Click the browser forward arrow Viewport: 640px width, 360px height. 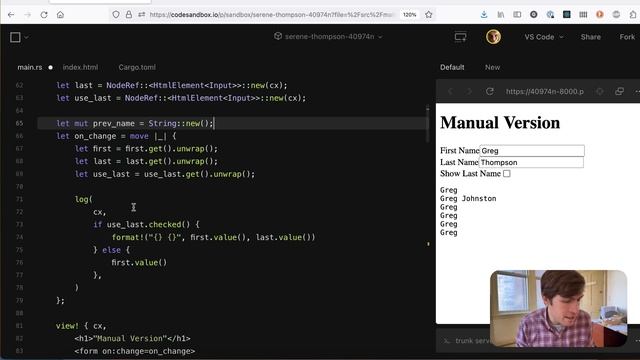(27, 15)
